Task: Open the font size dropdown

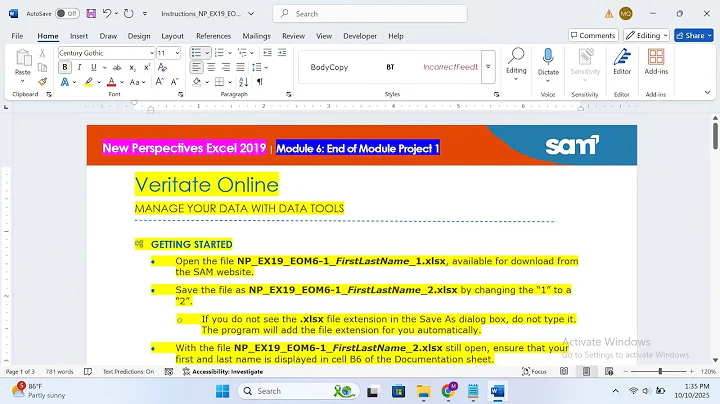Action: [177, 53]
